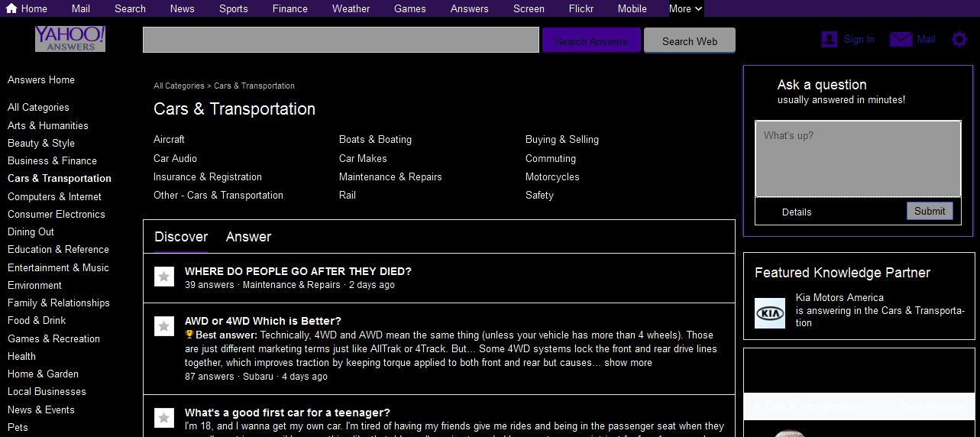980x437 pixels.
Task: Click the Details link under question box
Action: [797, 212]
